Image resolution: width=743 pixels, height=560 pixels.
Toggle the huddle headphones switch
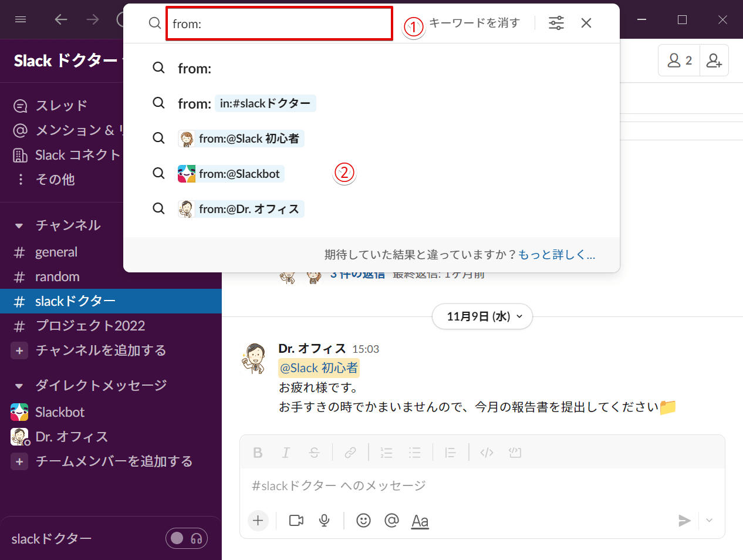tap(187, 538)
